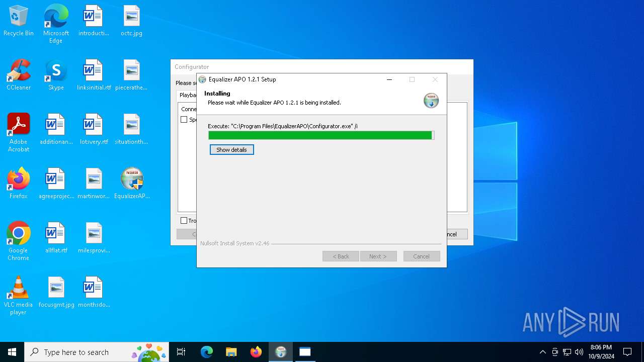
Task: Open VLC media player shortcut
Action: click(x=19, y=296)
